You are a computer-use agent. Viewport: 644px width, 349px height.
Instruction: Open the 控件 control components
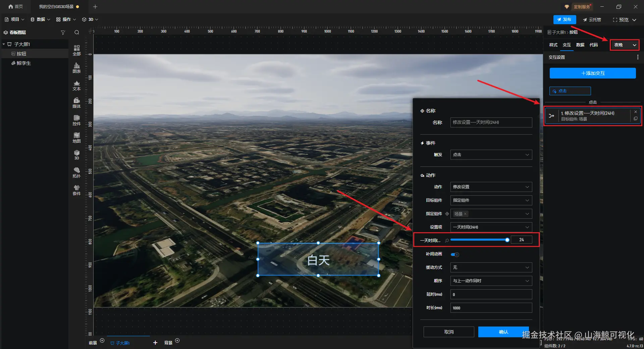pos(77,120)
